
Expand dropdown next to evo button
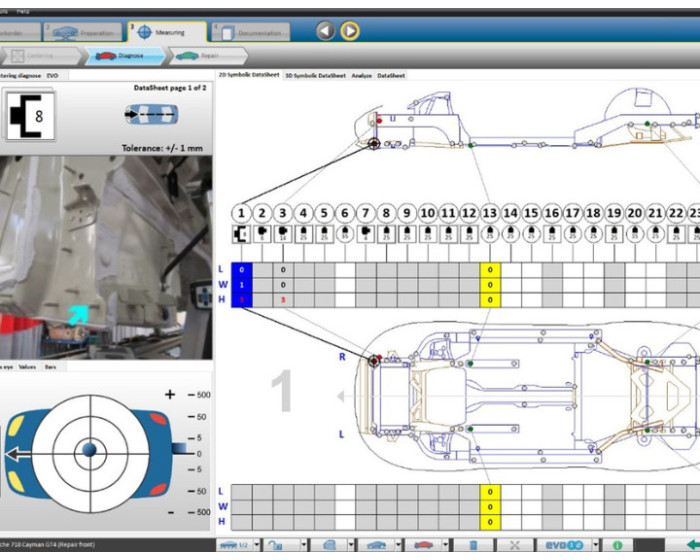(596, 545)
